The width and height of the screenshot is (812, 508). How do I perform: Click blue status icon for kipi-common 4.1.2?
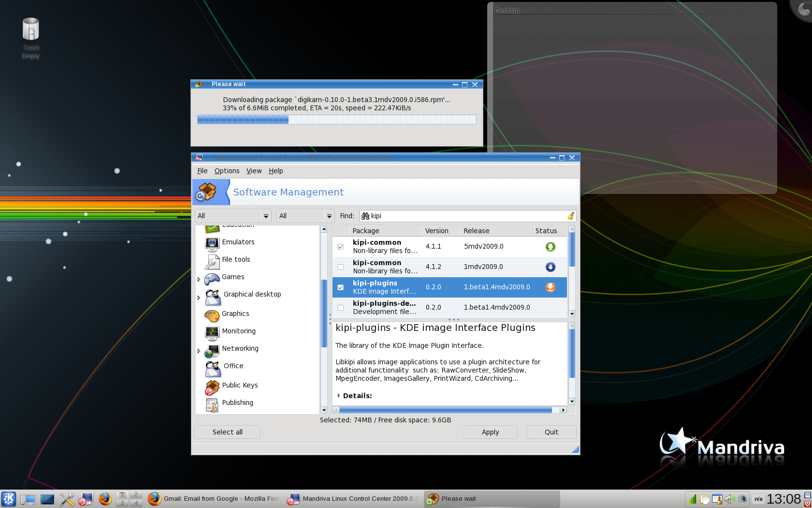click(550, 267)
